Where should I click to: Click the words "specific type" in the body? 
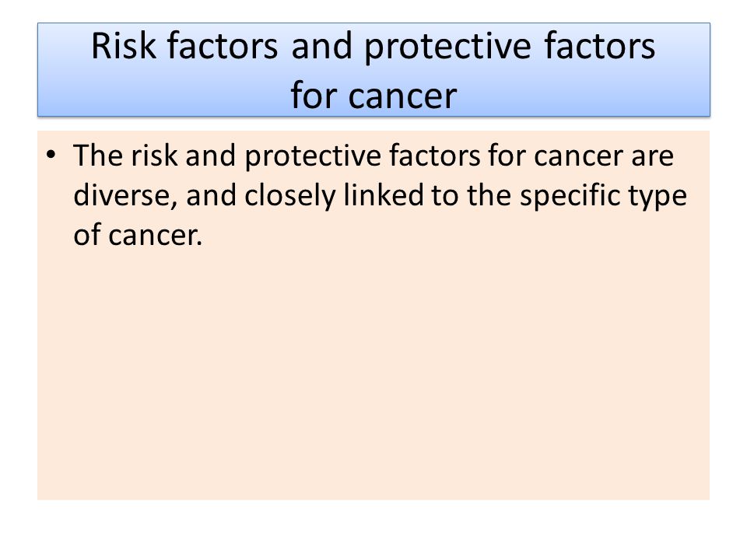click(x=603, y=197)
